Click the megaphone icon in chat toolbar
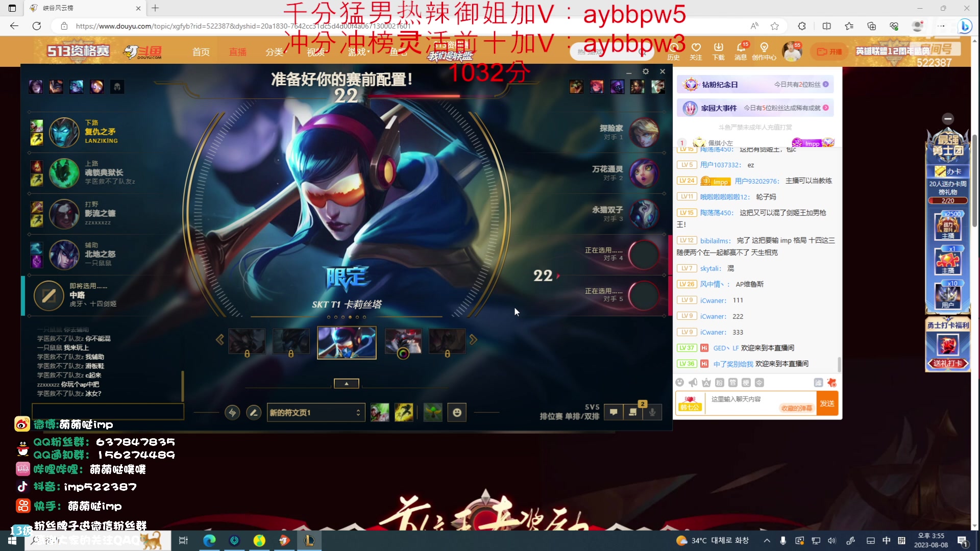980x551 pixels. [x=693, y=383]
